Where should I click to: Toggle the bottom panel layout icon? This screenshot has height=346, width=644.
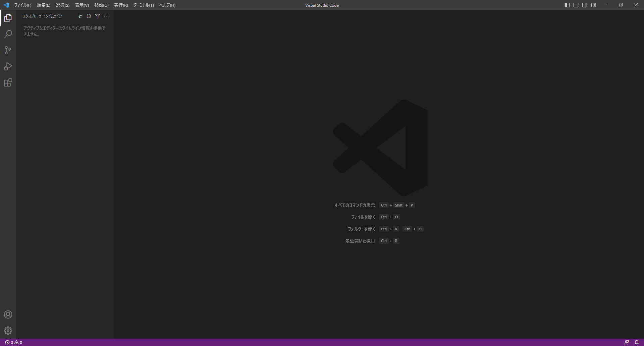click(576, 5)
